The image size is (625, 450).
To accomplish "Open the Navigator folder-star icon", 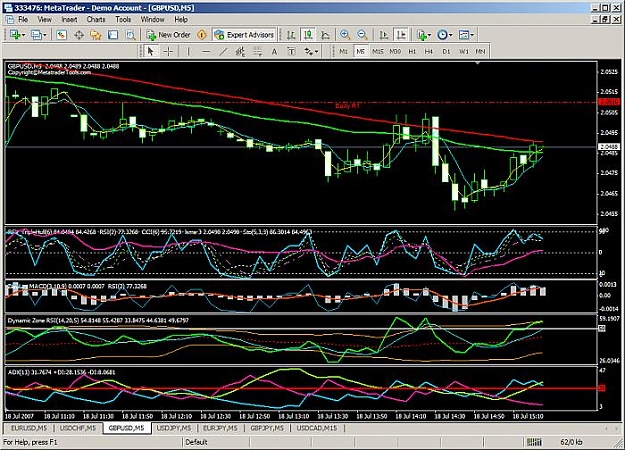I will (96, 35).
